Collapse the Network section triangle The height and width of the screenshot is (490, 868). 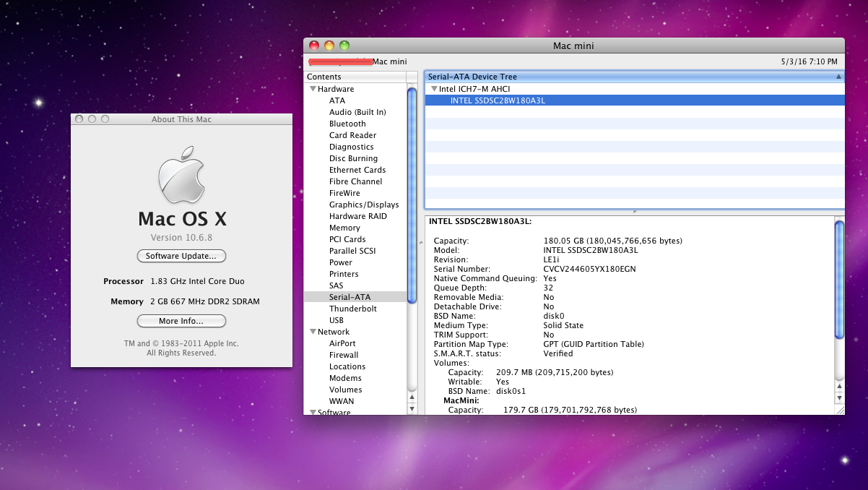tap(313, 332)
